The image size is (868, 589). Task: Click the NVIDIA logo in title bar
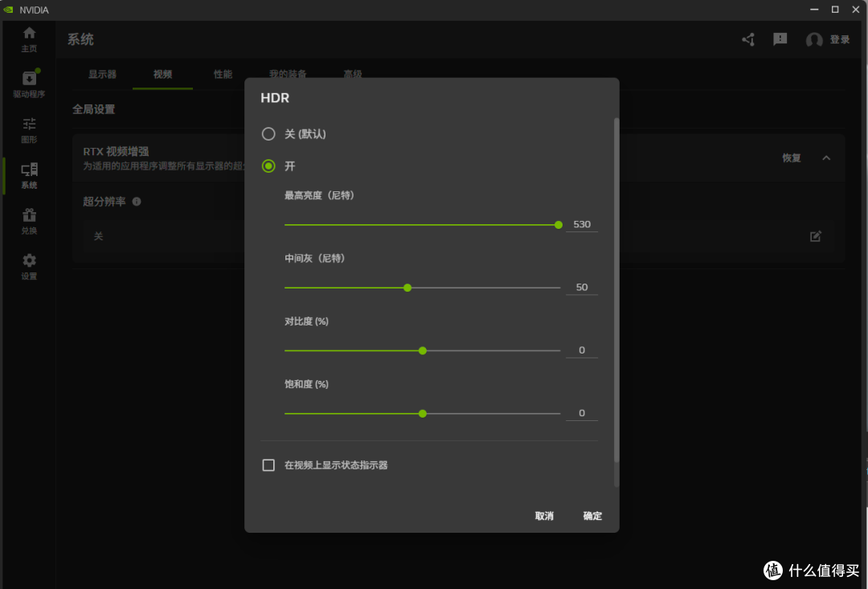tap(8, 10)
